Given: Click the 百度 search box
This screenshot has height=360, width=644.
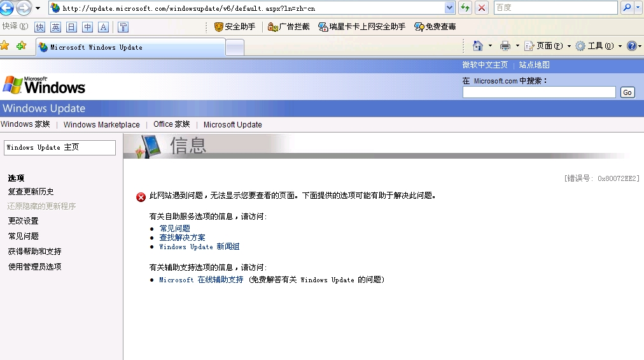Looking at the screenshot, I should pos(556,8).
